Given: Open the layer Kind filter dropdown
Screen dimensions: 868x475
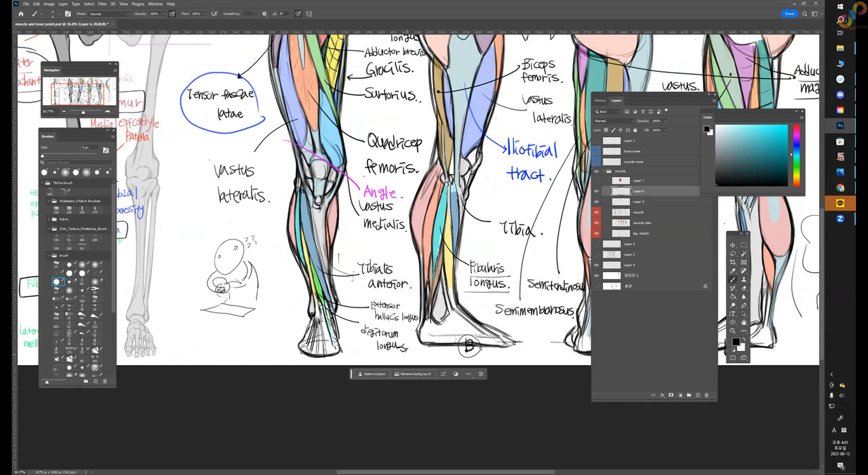Looking at the screenshot, I should point(607,112).
